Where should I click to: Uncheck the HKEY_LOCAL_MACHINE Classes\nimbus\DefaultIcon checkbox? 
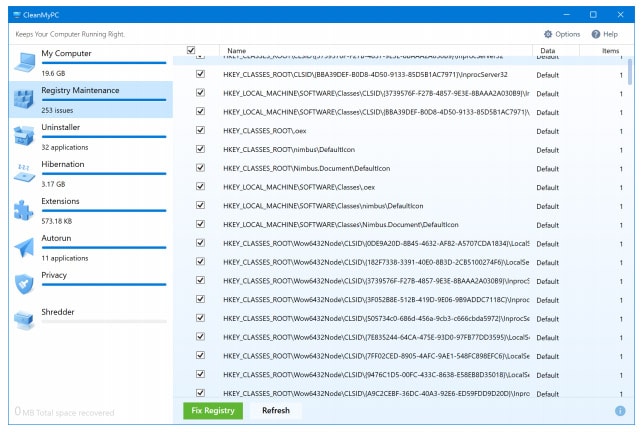click(x=200, y=205)
